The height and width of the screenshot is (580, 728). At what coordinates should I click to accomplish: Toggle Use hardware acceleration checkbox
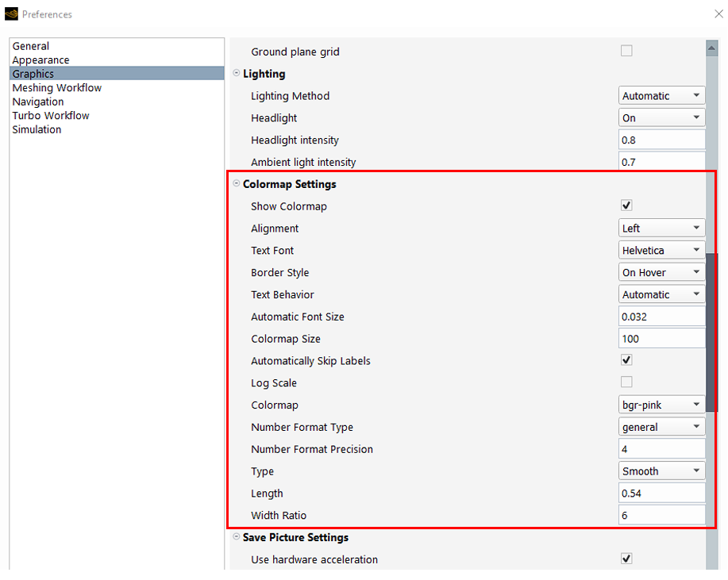(x=626, y=559)
